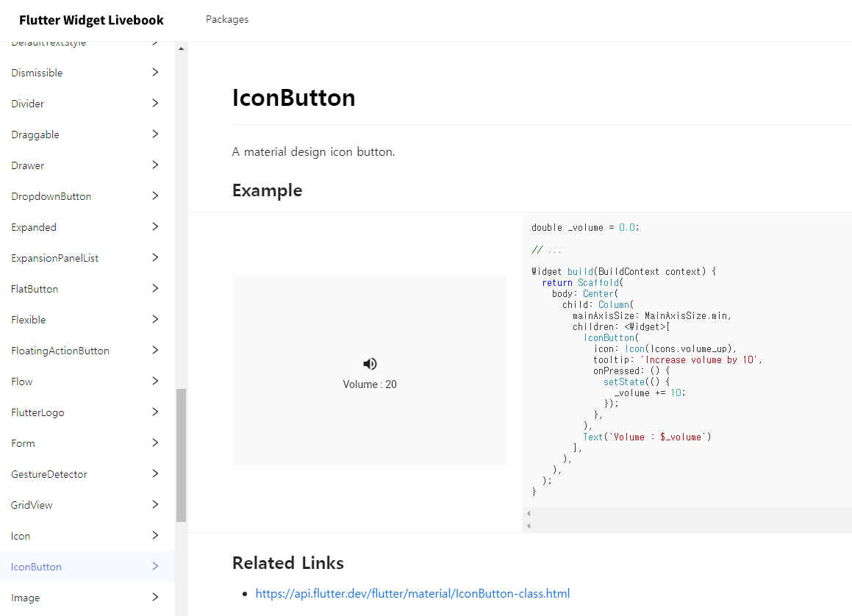Expand the Expanded chevron arrow

[155, 226]
